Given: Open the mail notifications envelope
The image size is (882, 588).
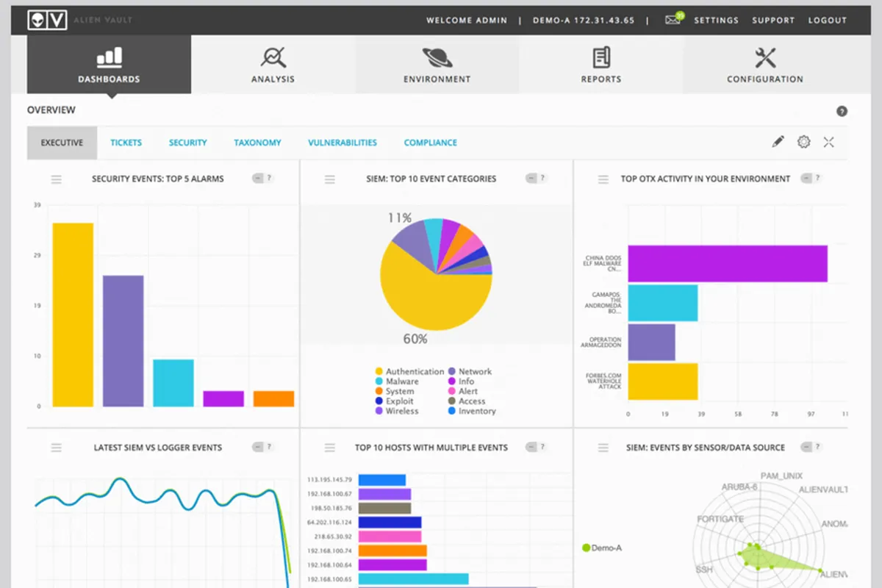Looking at the screenshot, I should click(673, 19).
